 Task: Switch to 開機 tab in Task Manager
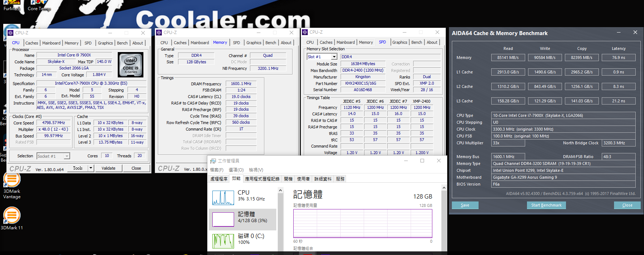(x=288, y=179)
